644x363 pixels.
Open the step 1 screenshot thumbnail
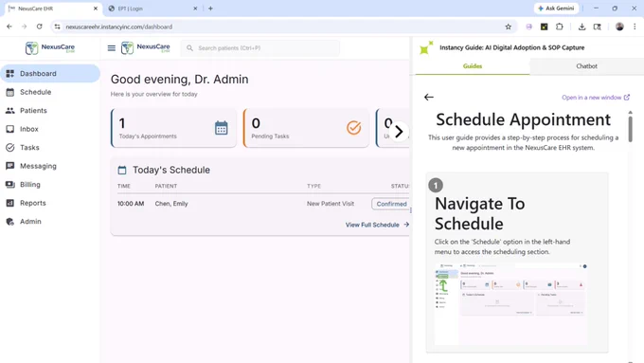pyautogui.click(x=510, y=303)
